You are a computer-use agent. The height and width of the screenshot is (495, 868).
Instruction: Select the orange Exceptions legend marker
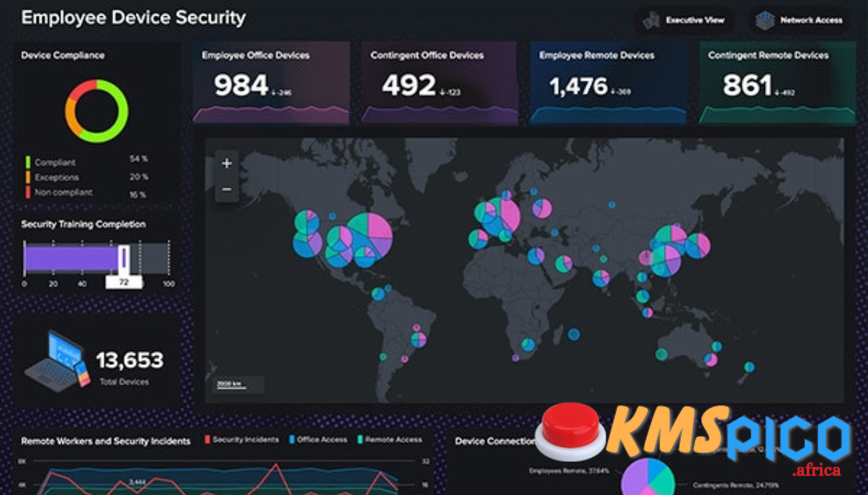coord(28,177)
